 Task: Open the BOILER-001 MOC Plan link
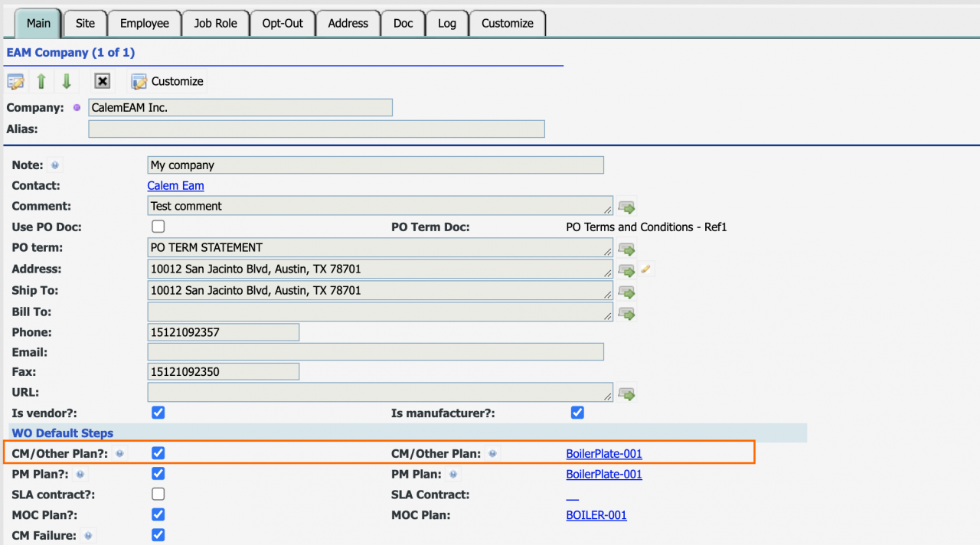tap(596, 515)
